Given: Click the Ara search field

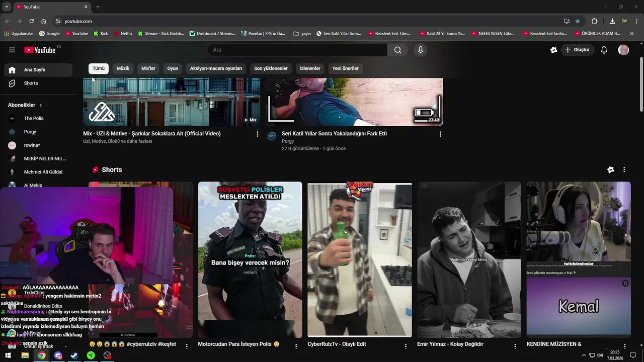Looking at the screenshot, I should tap(297, 50).
